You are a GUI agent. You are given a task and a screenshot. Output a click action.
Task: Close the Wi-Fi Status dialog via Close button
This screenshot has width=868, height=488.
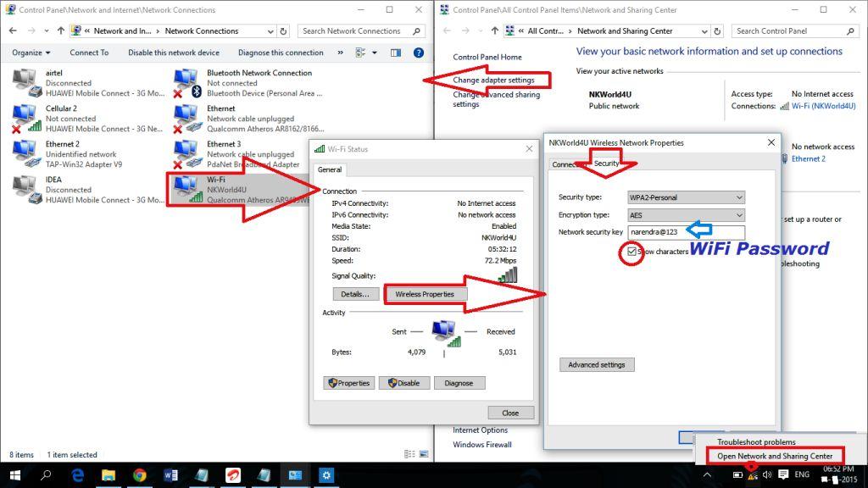point(510,413)
